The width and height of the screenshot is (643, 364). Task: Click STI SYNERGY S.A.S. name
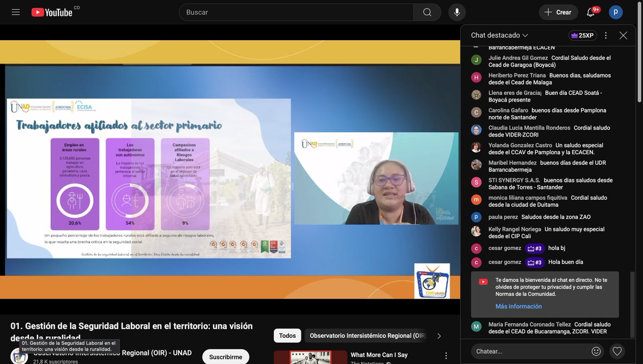[514, 180]
